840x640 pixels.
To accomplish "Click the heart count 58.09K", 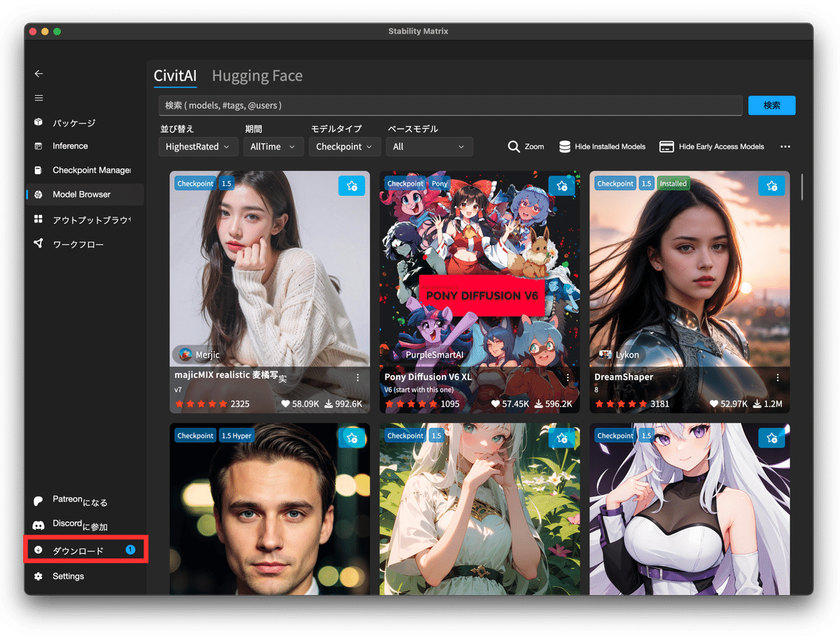I will [300, 404].
